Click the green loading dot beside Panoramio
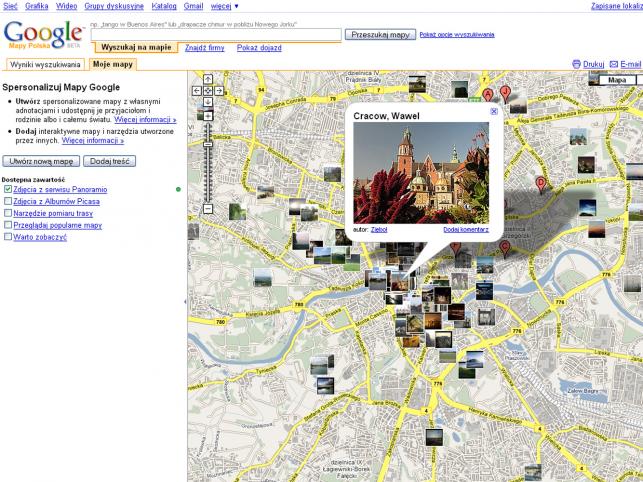 point(178,189)
